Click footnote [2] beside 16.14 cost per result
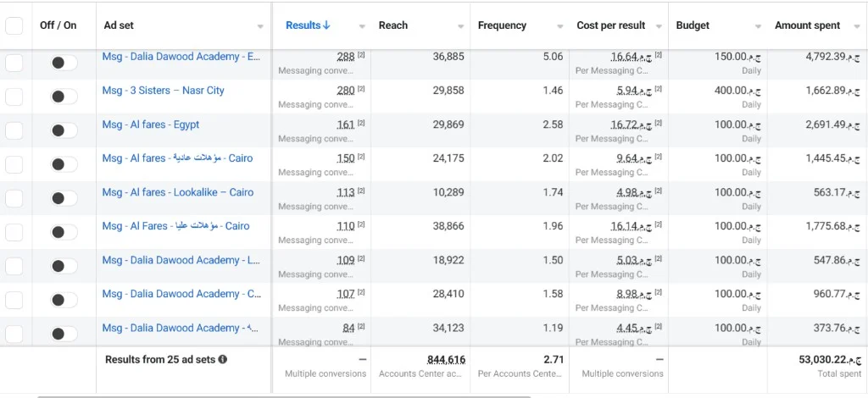The width and height of the screenshot is (868, 398). point(658,224)
